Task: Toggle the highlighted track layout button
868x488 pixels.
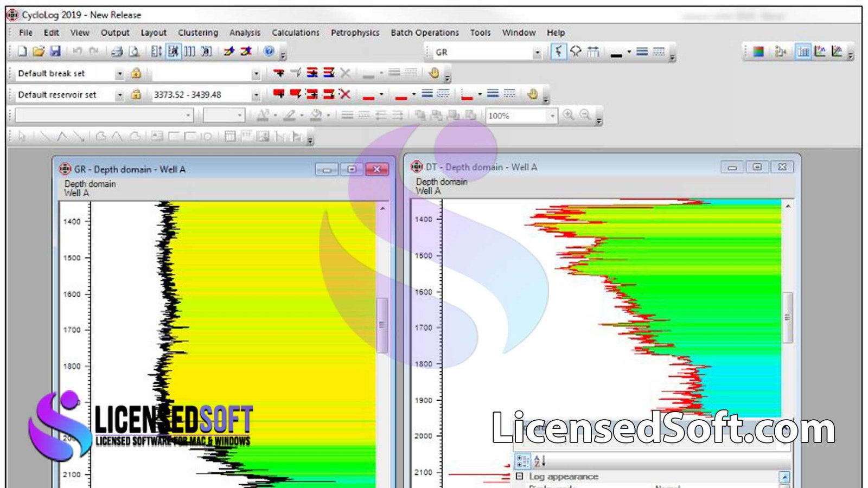Action: pos(174,52)
